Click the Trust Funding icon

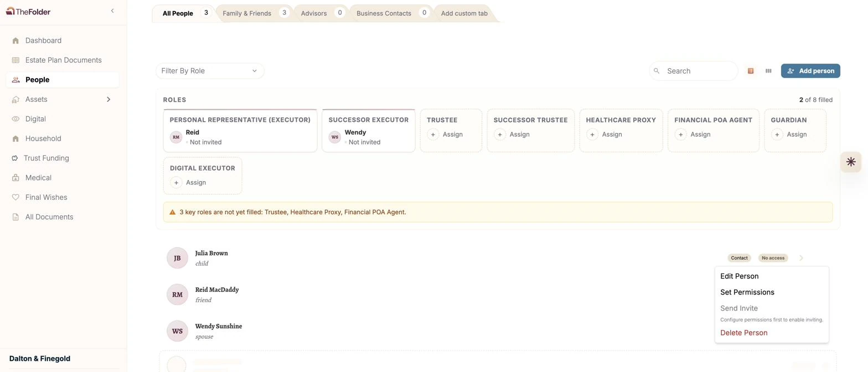15,158
